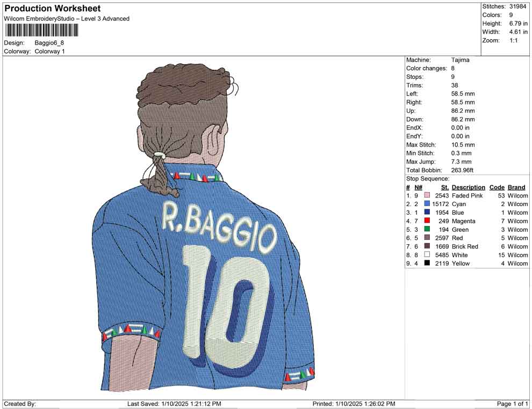Click the Code column header
Screen dimensions: 532x409
pyautogui.click(x=497, y=187)
